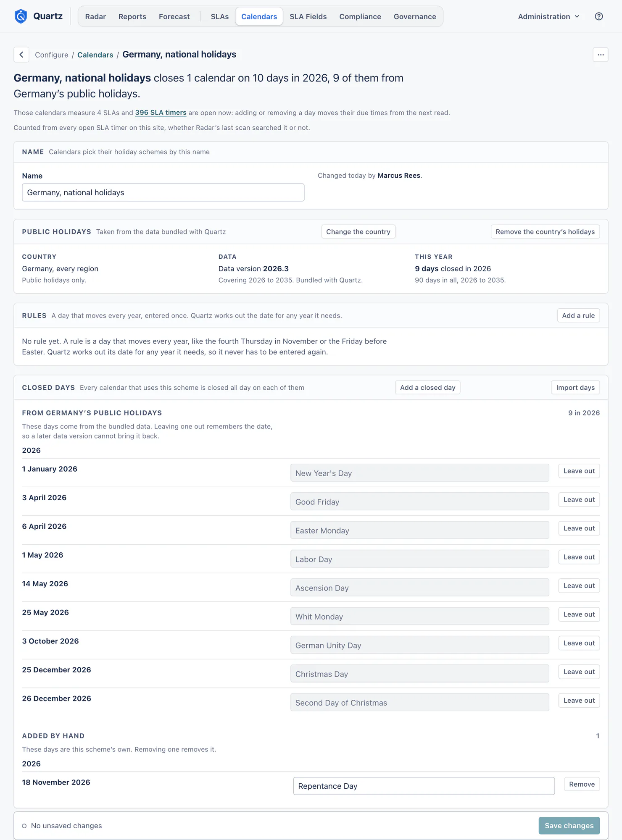Click the Configure breadcrumb text

pyautogui.click(x=52, y=55)
